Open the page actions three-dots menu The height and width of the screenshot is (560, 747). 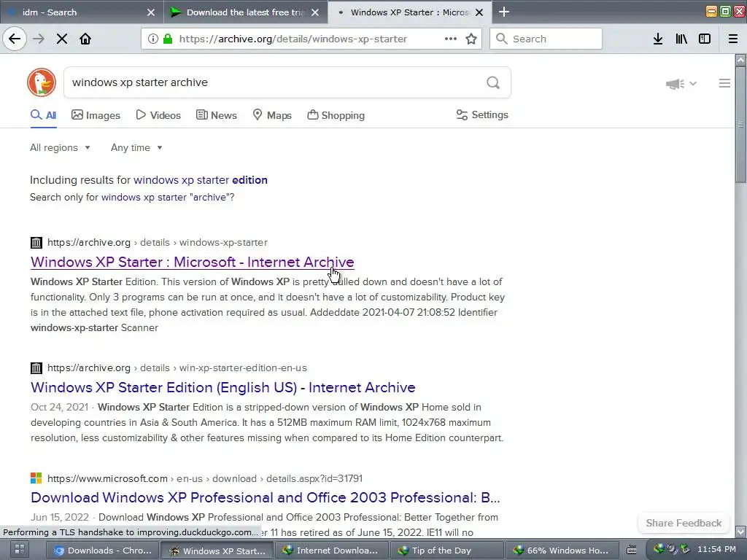(451, 39)
